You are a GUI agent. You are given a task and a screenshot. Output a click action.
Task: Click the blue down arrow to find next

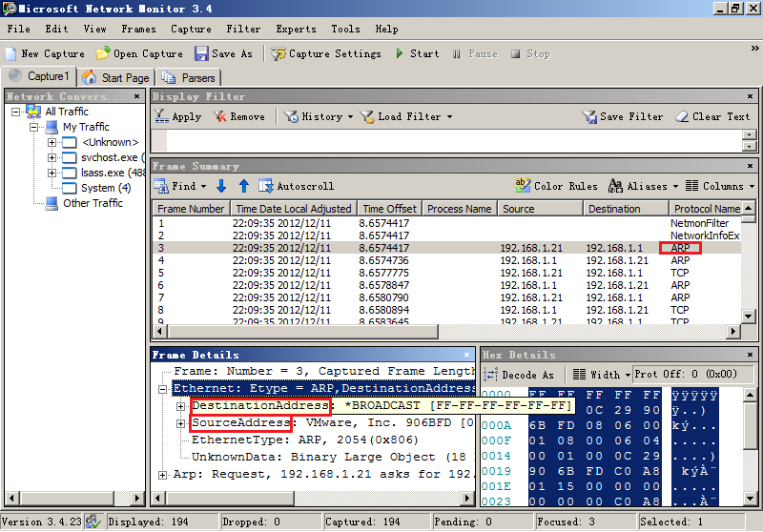click(221, 186)
